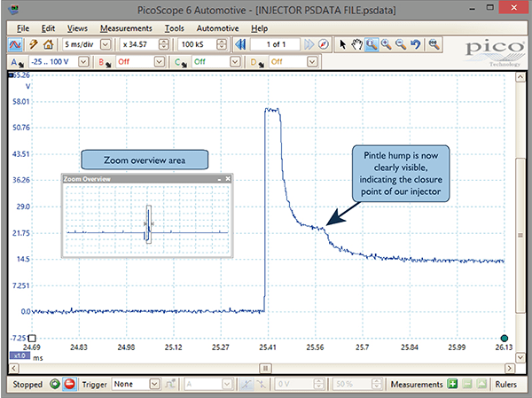
Task: Zoom to full view 100%
Action: pos(434,44)
